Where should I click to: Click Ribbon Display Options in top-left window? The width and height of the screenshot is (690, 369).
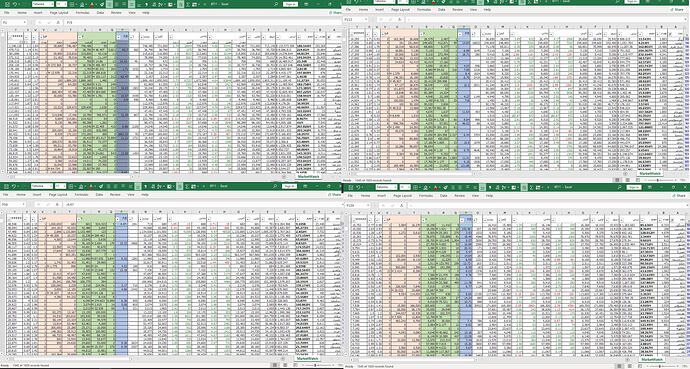pyautogui.click(x=306, y=4)
